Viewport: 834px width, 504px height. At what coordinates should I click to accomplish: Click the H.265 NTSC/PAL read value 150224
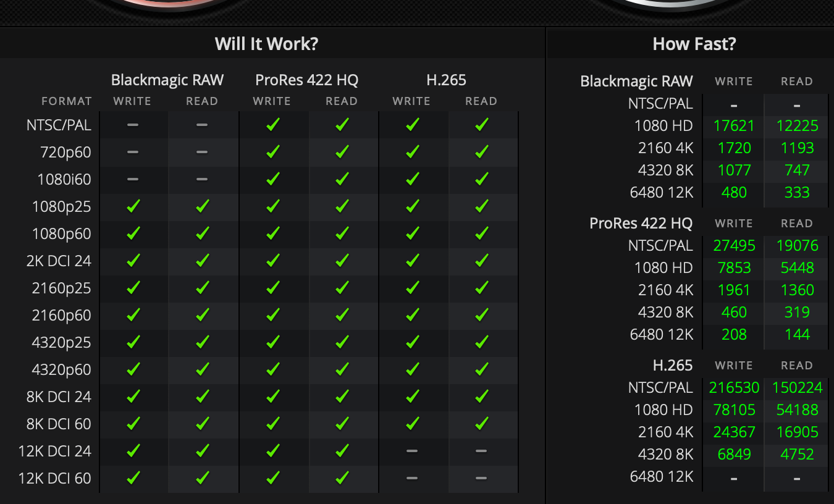tap(797, 388)
